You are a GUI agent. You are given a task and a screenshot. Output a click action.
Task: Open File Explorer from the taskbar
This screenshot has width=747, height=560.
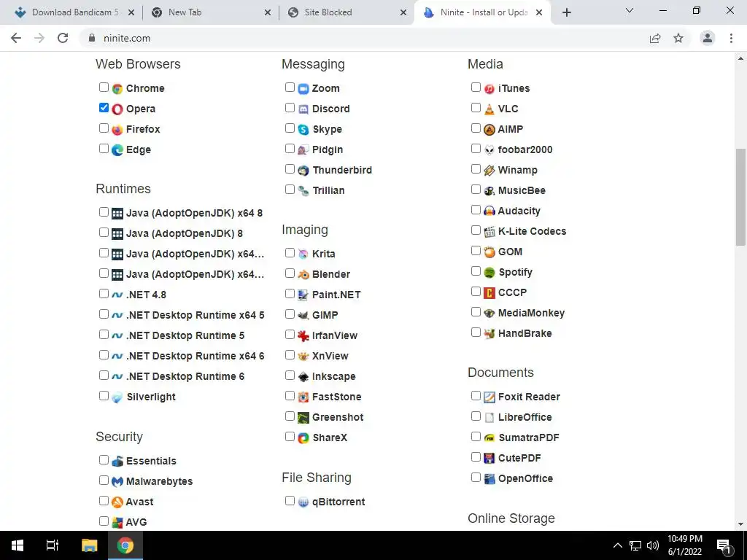point(89,545)
